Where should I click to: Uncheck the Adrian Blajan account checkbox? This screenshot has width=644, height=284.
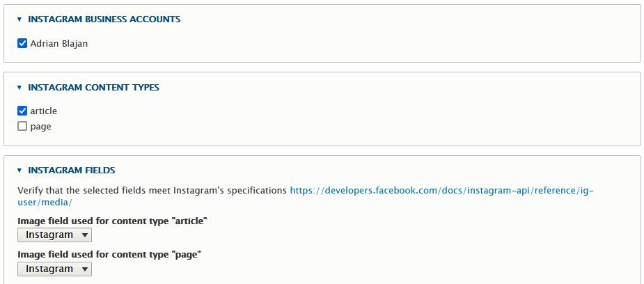pyautogui.click(x=22, y=43)
